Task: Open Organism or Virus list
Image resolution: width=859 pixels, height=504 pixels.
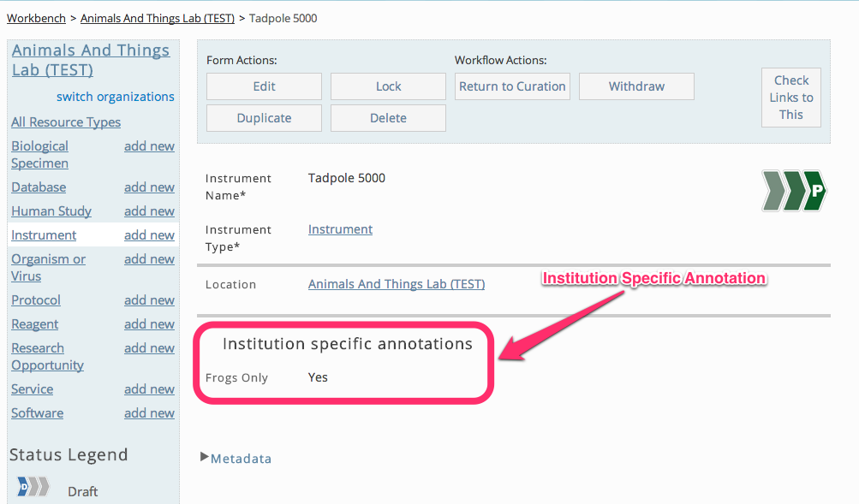Action: coord(48,268)
